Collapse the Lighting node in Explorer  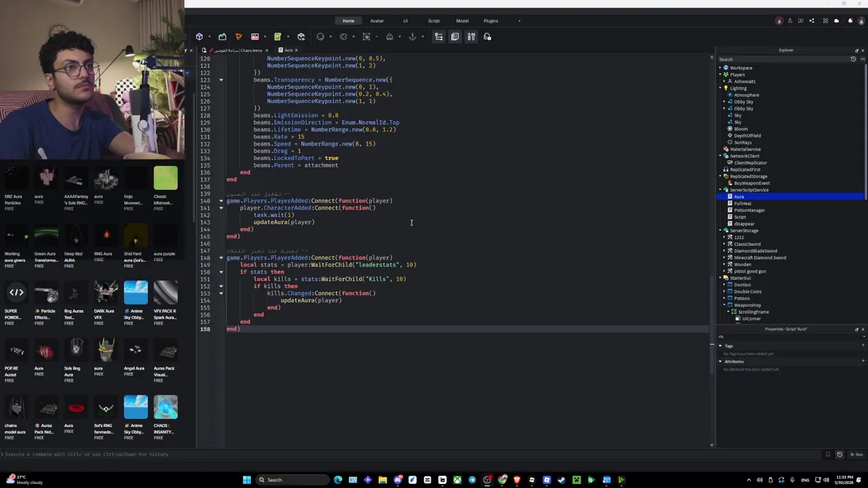[720, 88]
